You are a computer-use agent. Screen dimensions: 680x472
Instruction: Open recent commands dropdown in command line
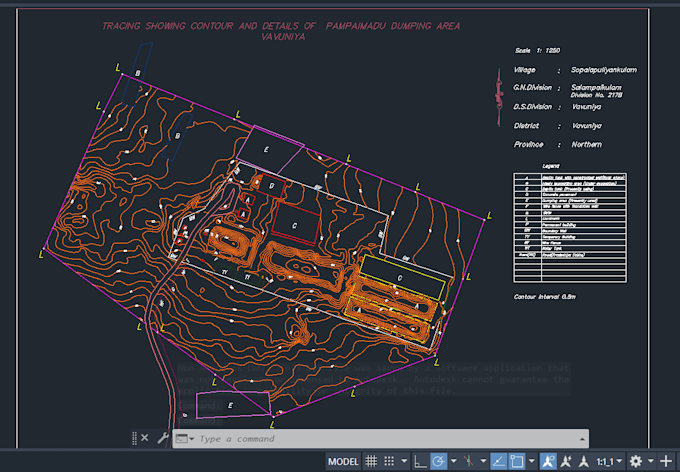[x=185, y=439]
